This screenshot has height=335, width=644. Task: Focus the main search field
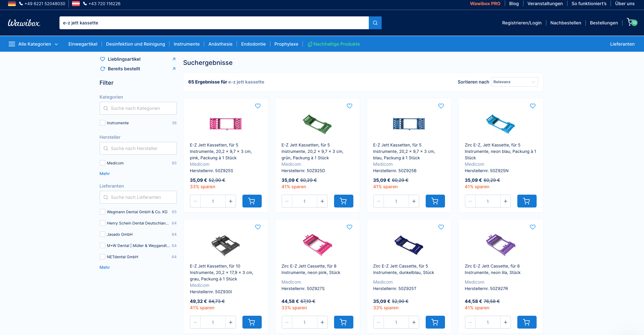pos(214,23)
